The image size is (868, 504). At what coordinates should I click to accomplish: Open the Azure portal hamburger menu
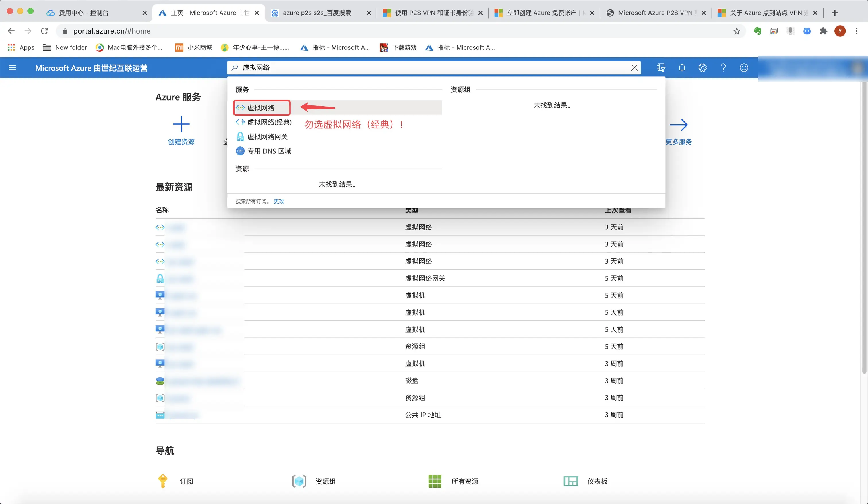click(12, 68)
